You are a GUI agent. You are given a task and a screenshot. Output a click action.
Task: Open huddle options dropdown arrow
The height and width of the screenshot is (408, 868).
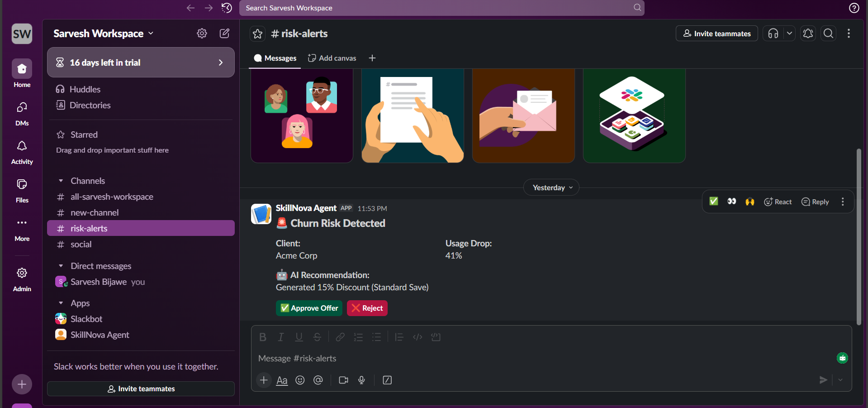(x=789, y=34)
